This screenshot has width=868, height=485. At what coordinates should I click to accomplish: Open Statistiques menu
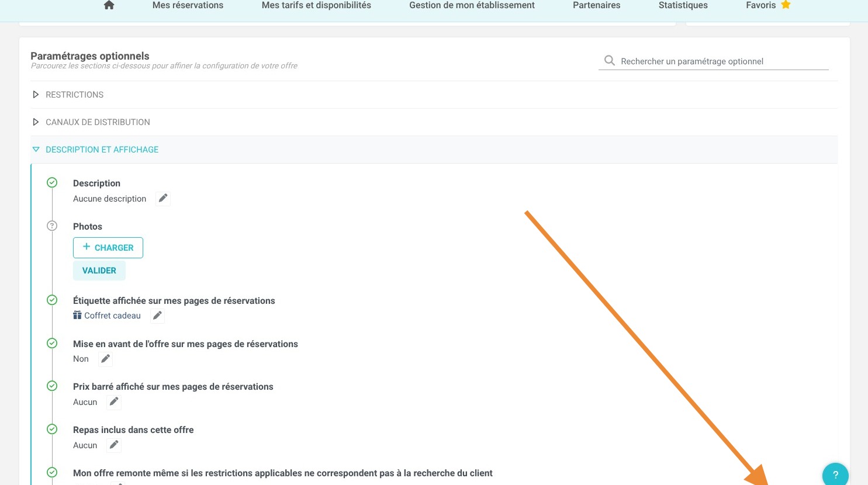pos(683,5)
